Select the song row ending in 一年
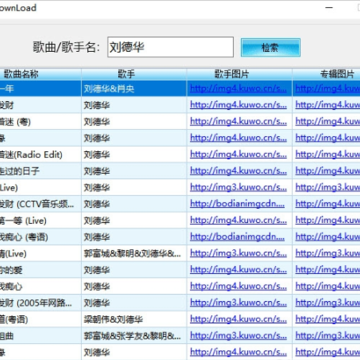 tap(40, 89)
